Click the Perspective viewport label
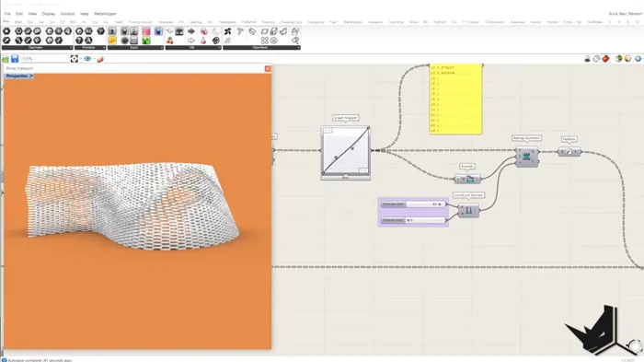Screen dimensions: 644x362 tap(17, 76)
